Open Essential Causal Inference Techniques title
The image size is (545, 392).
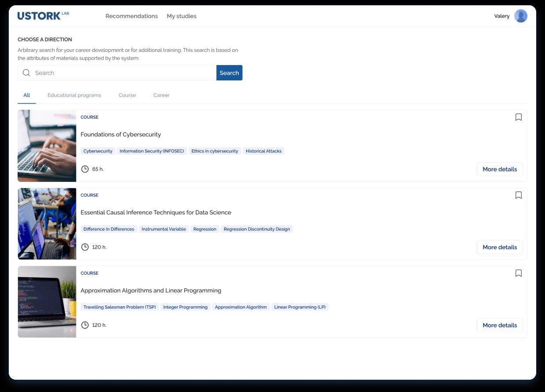[156, 213]
